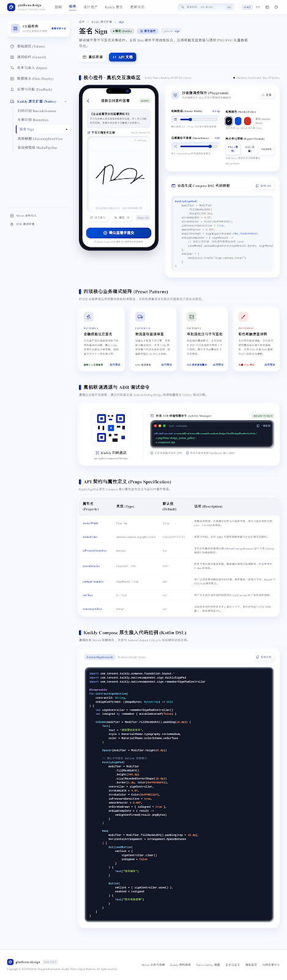The width and height of the screenshot is (287, 980).
Task: Click the 撤销一步 (undo) button in phone preview
Action: pos(122,217)
